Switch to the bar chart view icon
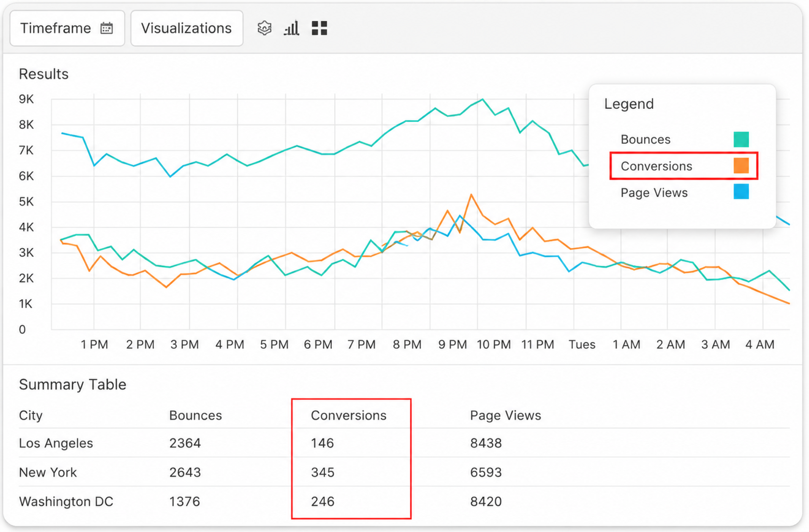The image size is (809, 532). point(291,28)
